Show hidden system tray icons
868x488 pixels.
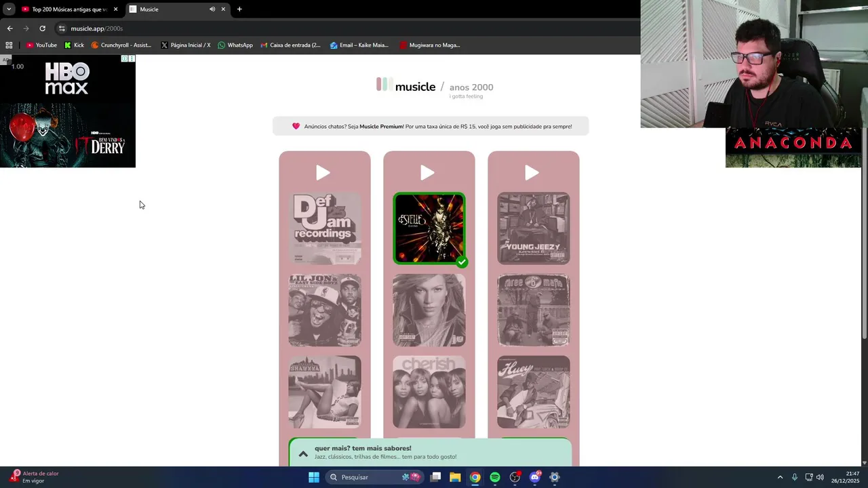780,477
